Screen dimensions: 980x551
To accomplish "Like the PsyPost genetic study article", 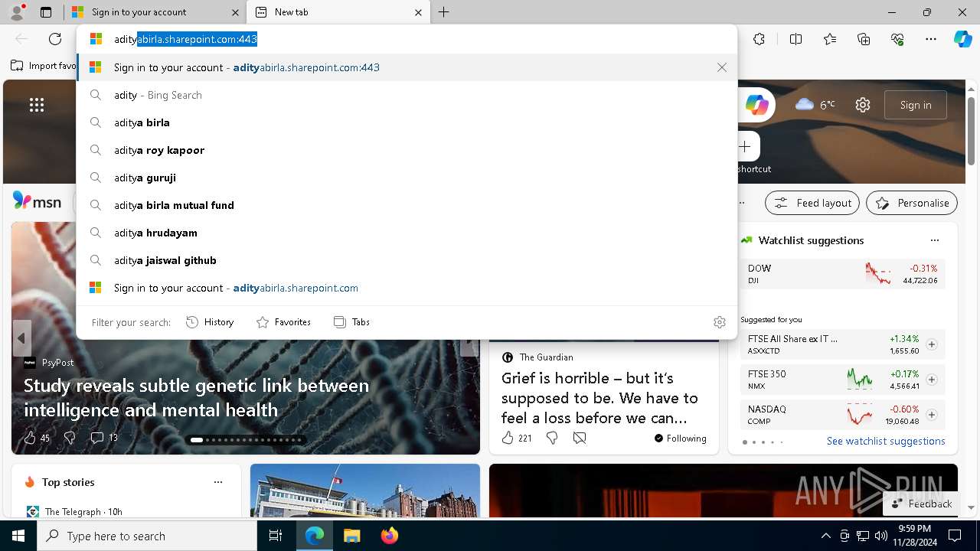I will pyautogui.click(x=30, y=438).
